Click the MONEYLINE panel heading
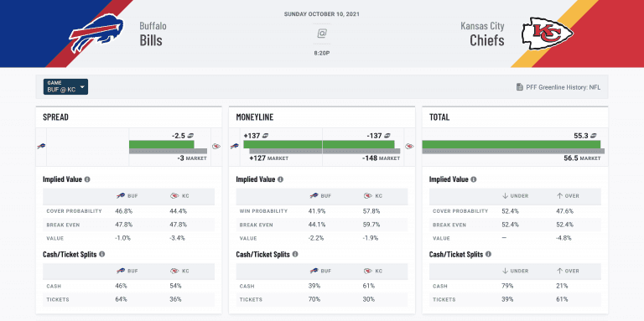The image size is (644, 321). (255, 117)
